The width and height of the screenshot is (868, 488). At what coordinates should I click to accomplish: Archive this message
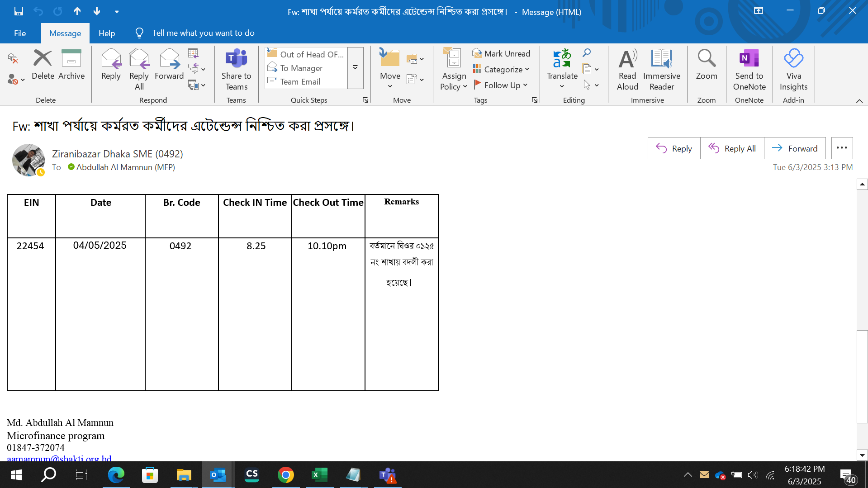[x=71, y=65]
